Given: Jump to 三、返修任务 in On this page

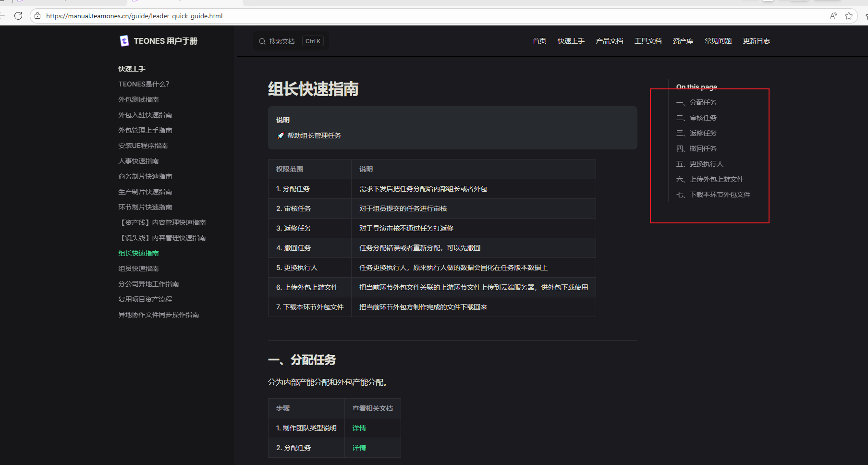Looking at the screenshot, I should tap(696, 133).
